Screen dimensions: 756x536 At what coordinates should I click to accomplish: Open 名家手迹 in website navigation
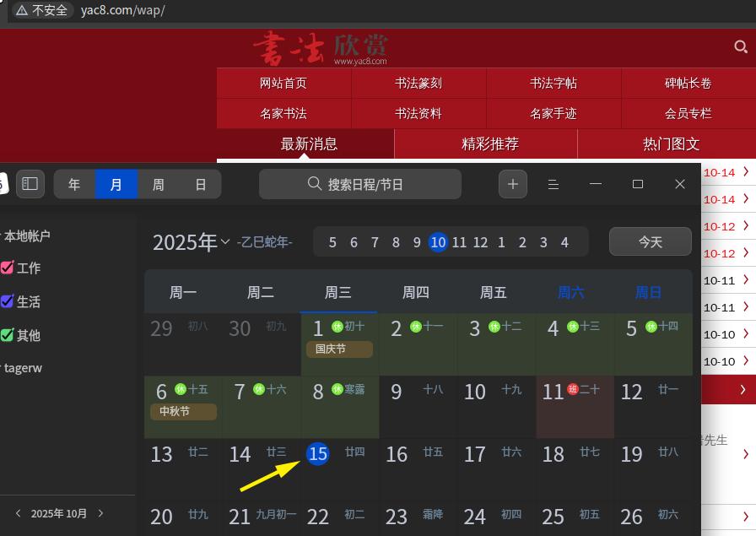[x=553, y=114]
